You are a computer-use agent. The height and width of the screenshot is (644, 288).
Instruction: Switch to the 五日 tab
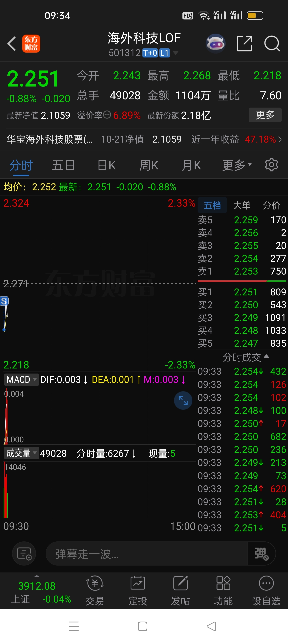point(63,165)
